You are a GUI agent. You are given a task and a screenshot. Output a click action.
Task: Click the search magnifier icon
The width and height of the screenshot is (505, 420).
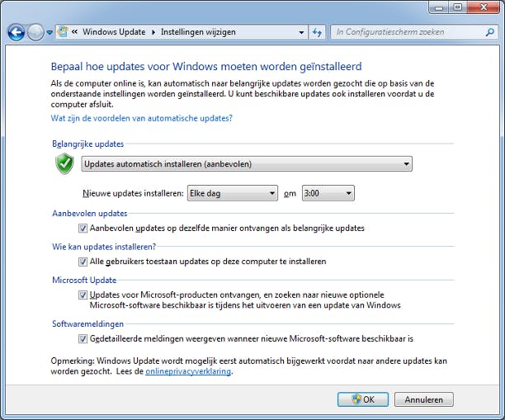point(490,32)
